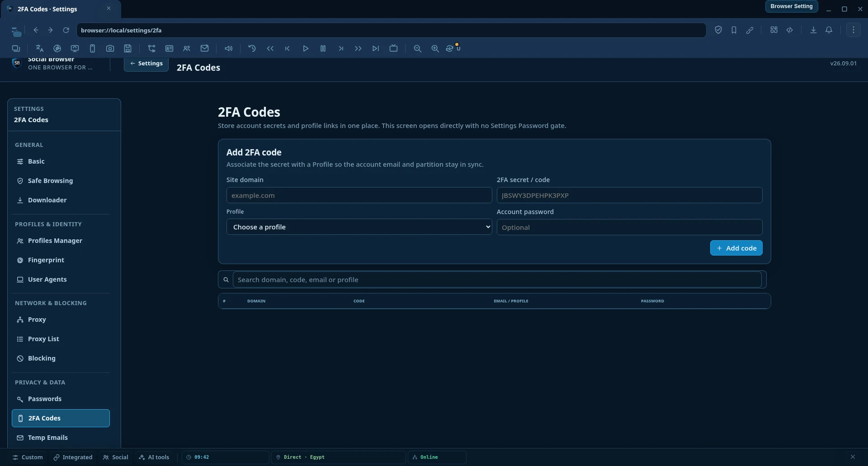Click the play button in toolbar
This screenshot has height=466, width=868.
[305, 48]
